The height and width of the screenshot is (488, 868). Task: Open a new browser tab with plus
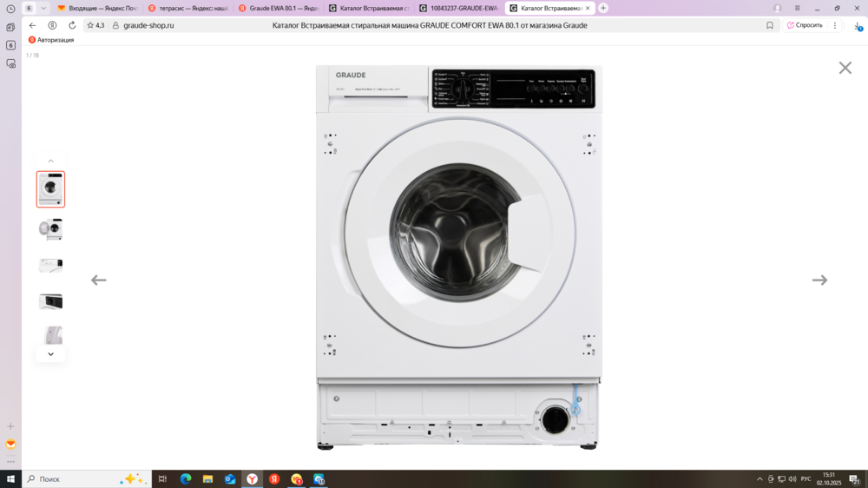coord(603,8)
